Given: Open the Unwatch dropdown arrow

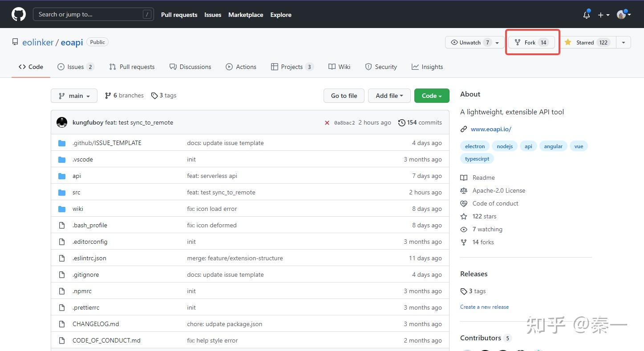Looking at the screenshot, I should (x=498, y=42).
